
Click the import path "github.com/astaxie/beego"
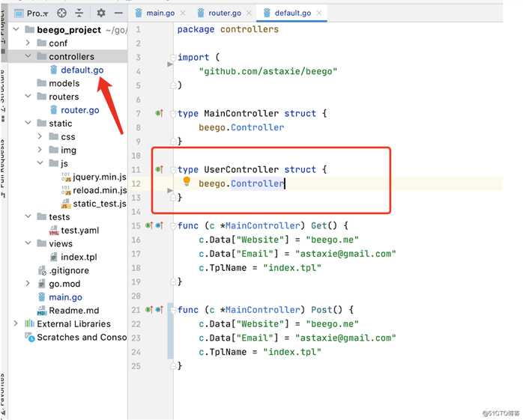tap(268, 71)
